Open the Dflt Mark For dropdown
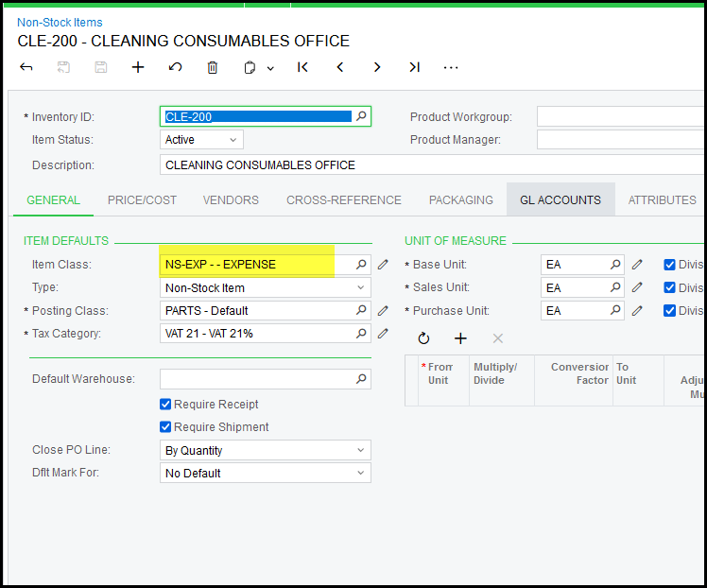 click(265, 474)
